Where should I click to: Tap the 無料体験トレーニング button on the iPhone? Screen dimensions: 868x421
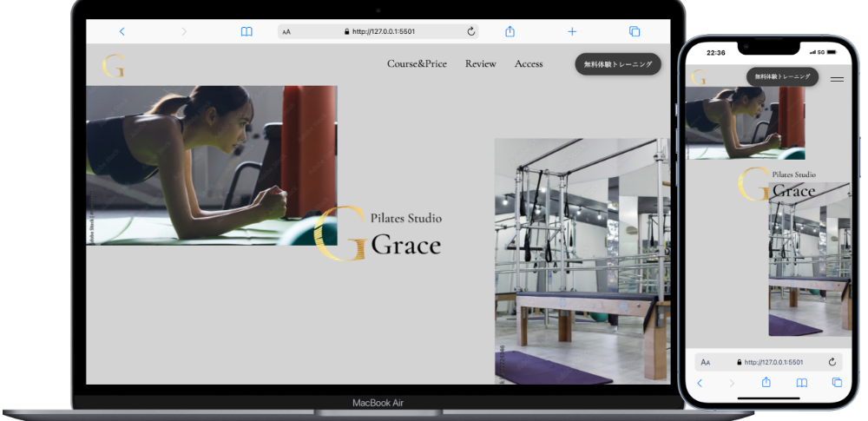pos(782,77)
